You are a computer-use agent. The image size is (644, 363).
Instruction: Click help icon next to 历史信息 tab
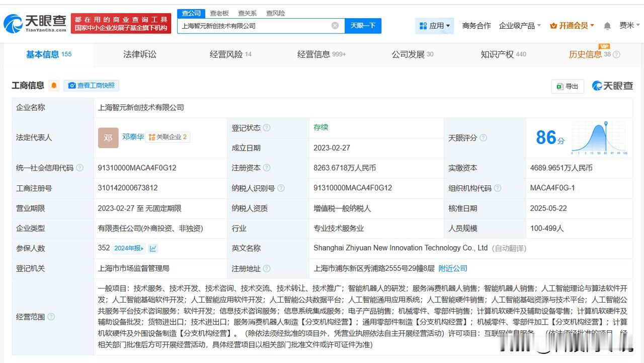pyautogui.click(x=616, y=54)
